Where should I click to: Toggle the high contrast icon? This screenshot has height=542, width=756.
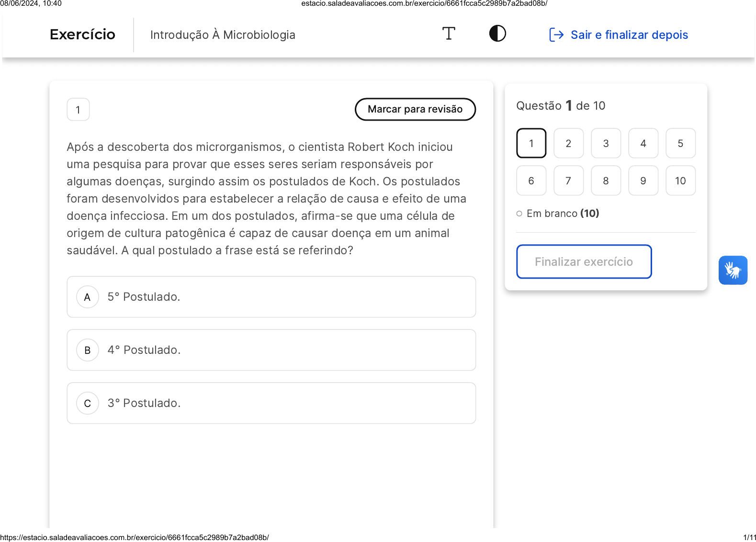(497, 34)
